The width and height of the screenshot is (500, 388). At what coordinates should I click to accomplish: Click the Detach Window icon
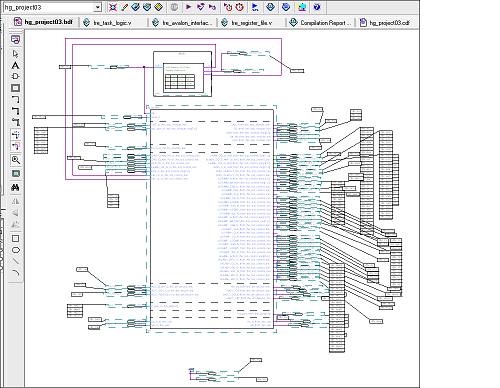(15, 40)
